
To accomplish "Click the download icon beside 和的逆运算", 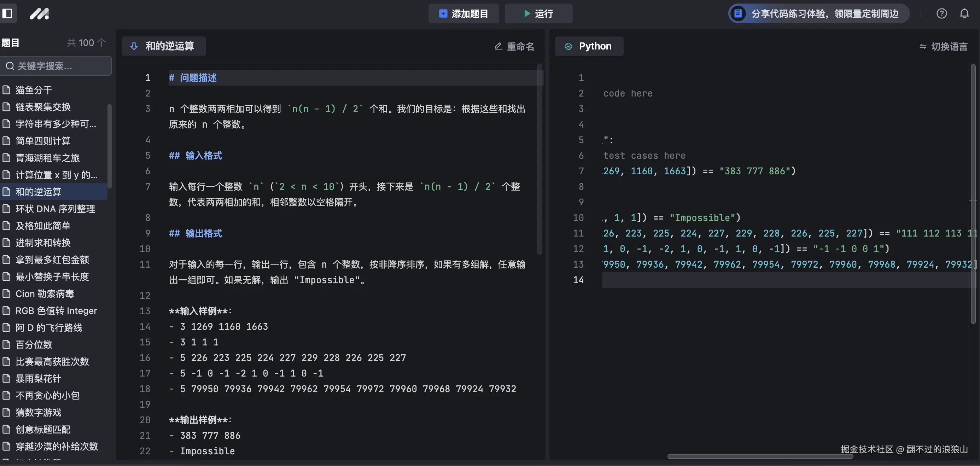I will [134, 46].
